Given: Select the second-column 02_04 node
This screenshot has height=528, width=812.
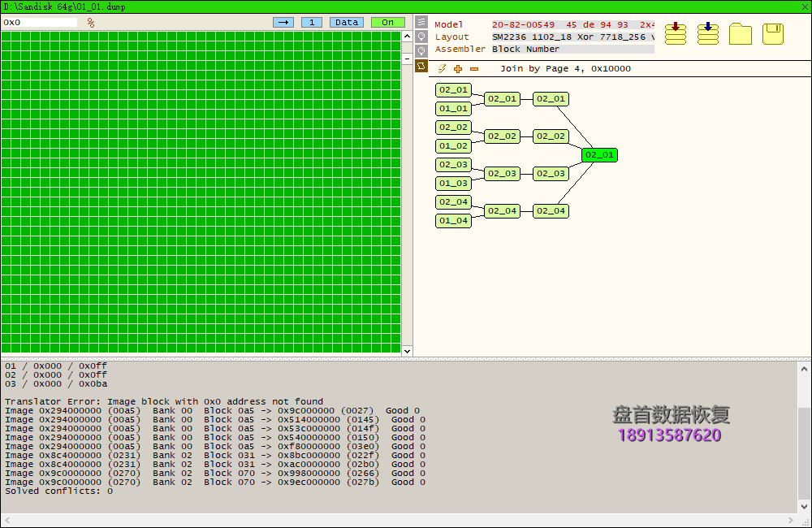Looking at the screenshot, I should coord(503,210).
